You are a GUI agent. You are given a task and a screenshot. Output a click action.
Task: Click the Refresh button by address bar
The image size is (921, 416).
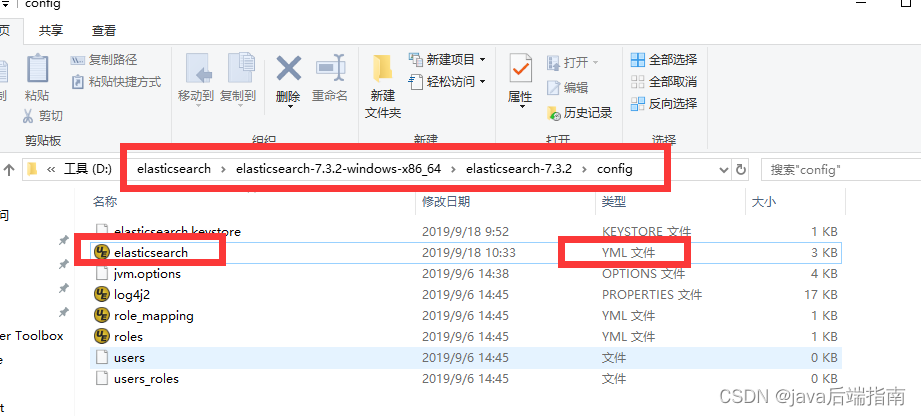click(741, 170)
